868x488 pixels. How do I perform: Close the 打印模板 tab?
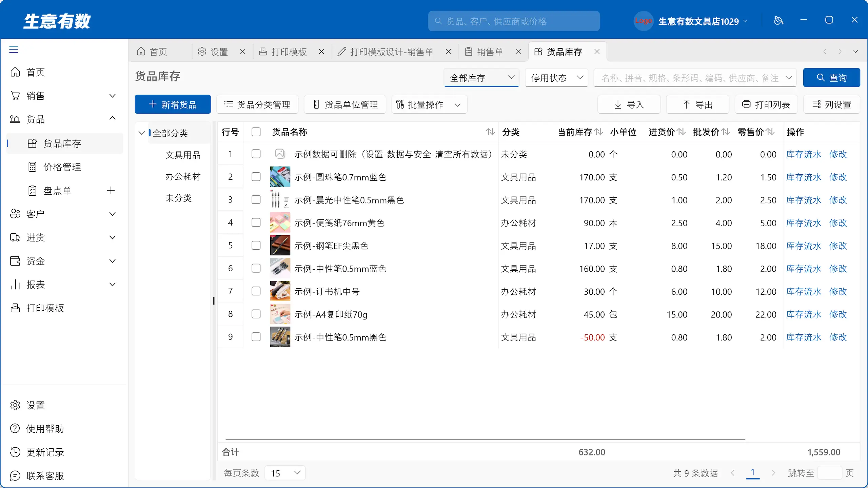(x=321, y=52)
